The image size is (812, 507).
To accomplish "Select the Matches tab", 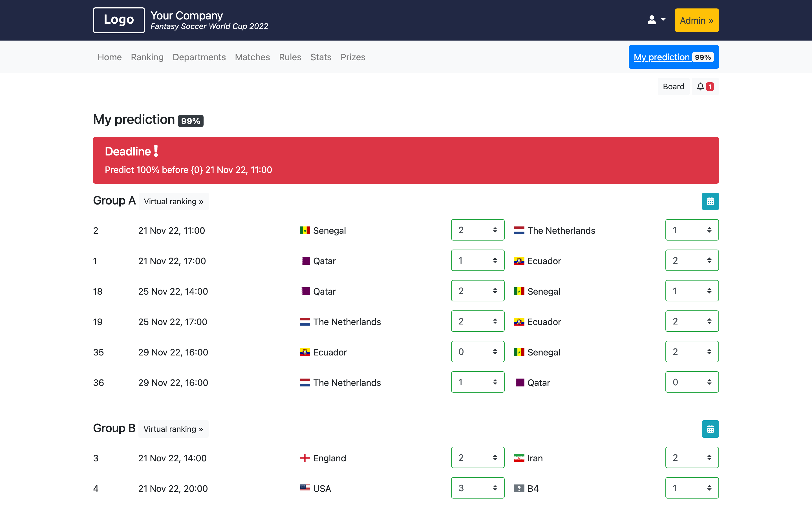I will [x=252, y=57].
